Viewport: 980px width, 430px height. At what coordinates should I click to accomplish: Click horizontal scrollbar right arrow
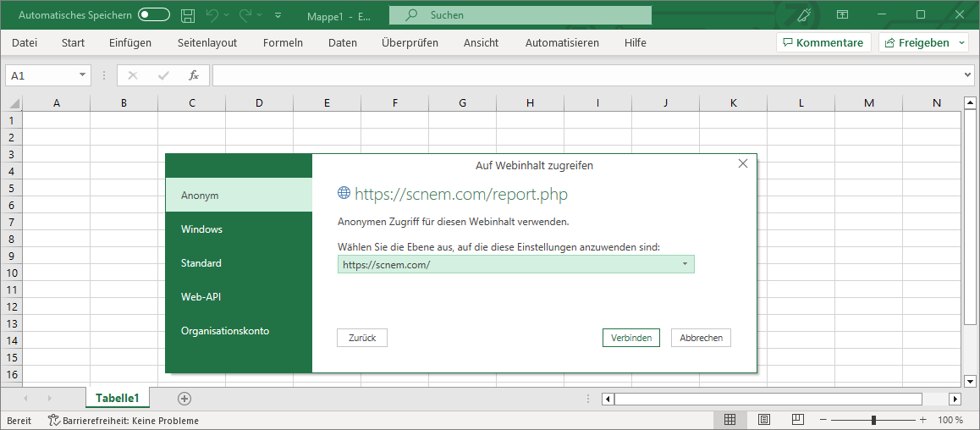(955, 398)
